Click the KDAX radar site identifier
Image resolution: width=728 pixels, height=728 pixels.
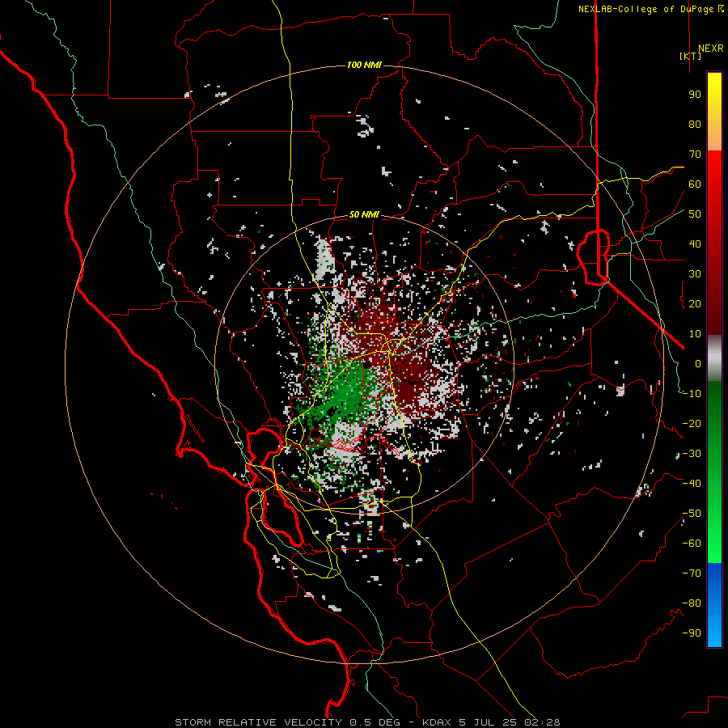[438, 722]
